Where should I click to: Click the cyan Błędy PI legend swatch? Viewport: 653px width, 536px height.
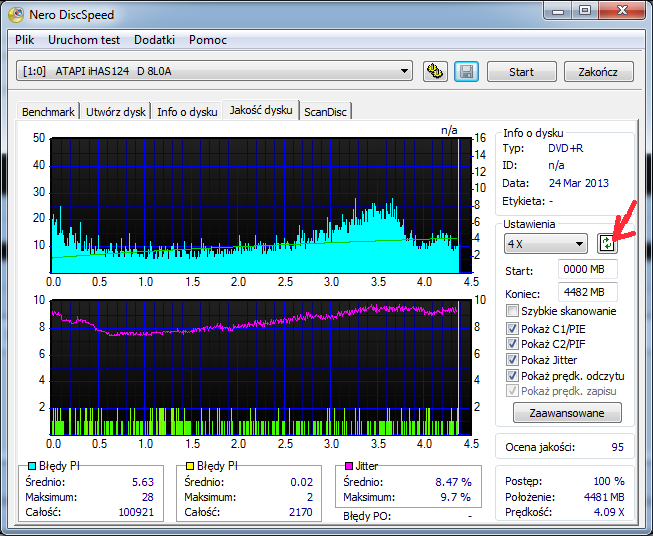32,466
